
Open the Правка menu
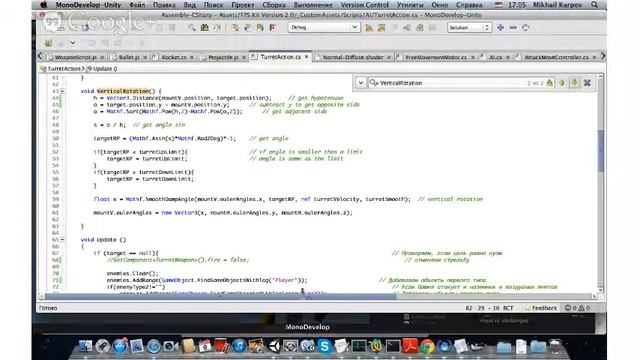tap(164, 5)
